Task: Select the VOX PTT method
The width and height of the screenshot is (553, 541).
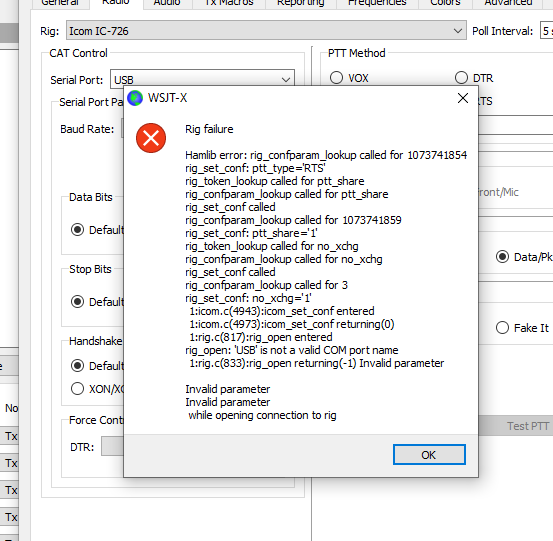Action: tap(336, 78)
